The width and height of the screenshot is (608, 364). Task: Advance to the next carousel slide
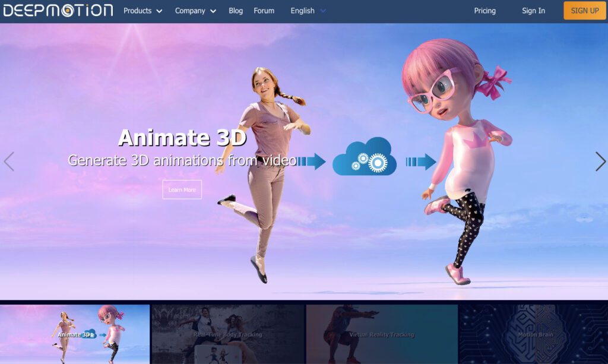coord(600,162)
